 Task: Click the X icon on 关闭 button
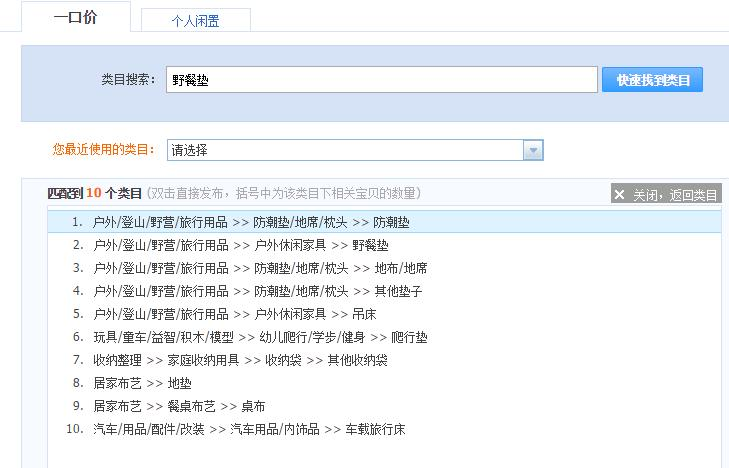[621, 195]
